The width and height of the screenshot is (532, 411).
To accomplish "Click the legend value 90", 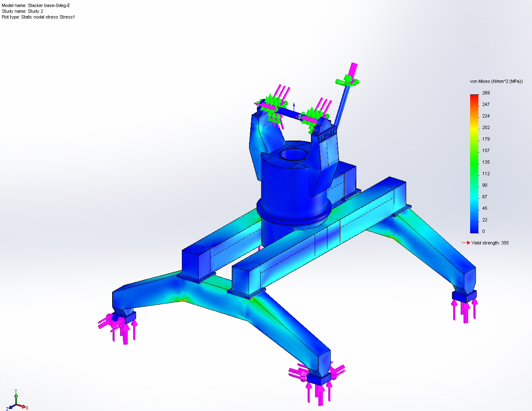I will point(485,185).
